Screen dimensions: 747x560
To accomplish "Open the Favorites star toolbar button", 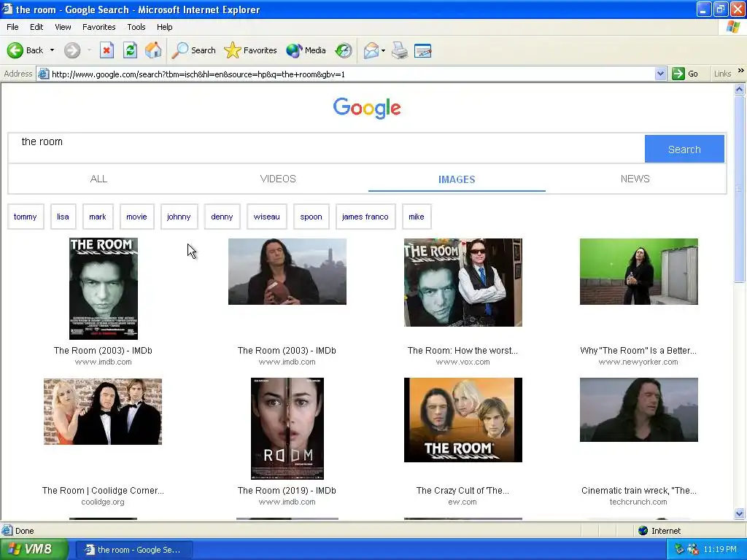I will point(251,50).
